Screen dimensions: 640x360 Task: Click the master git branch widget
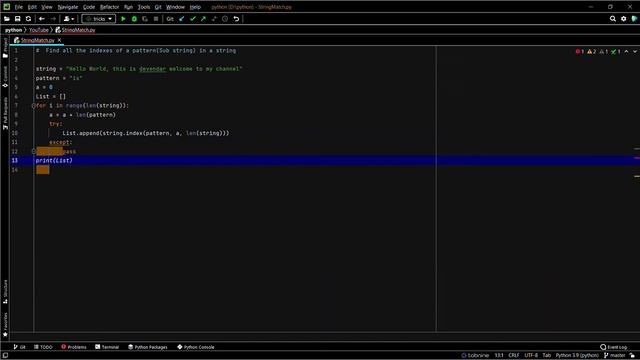coord(614,356)
